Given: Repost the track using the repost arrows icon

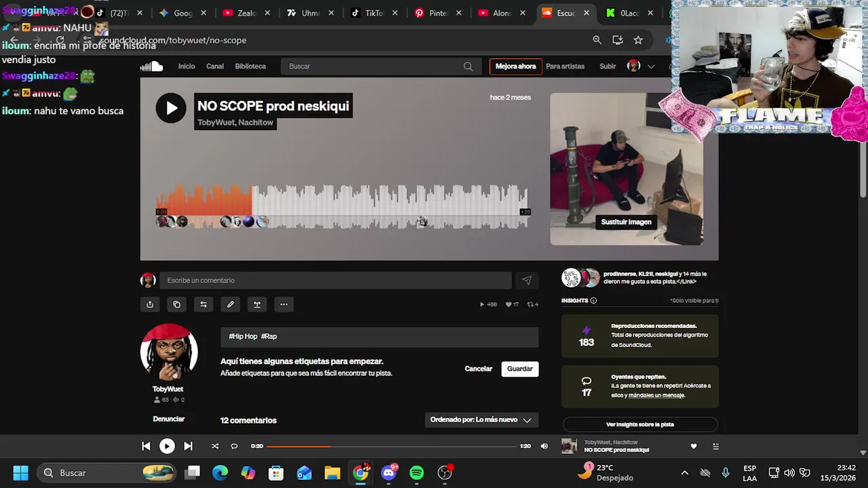Looking at the screenshot, I should (203, 304).
